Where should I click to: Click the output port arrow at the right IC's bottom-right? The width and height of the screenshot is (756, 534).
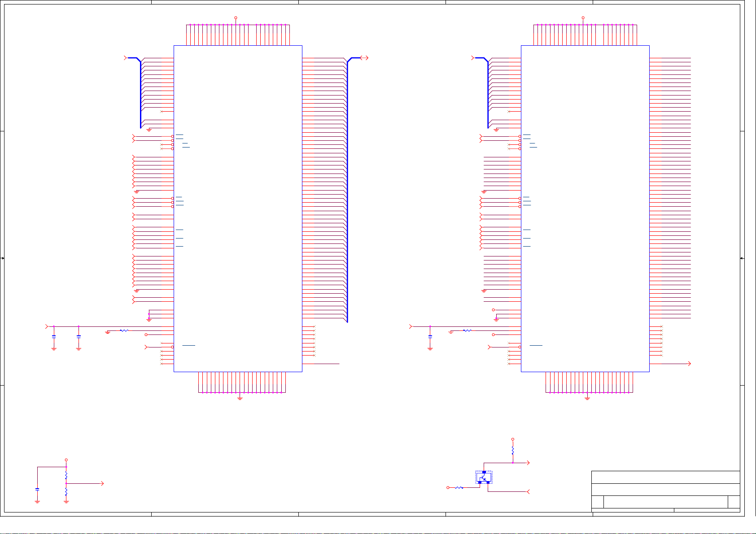tap(689, 364)
